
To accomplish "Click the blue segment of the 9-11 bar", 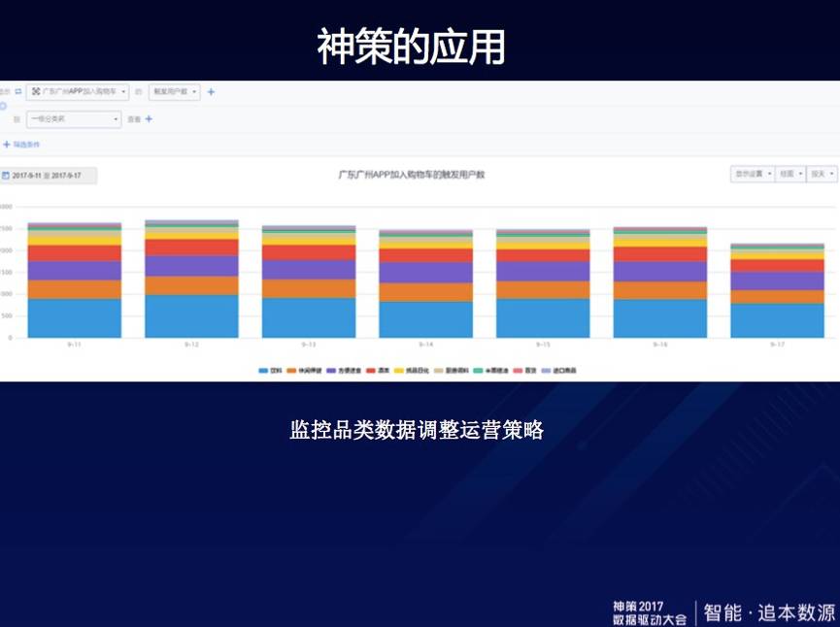I will click(75, 318).
